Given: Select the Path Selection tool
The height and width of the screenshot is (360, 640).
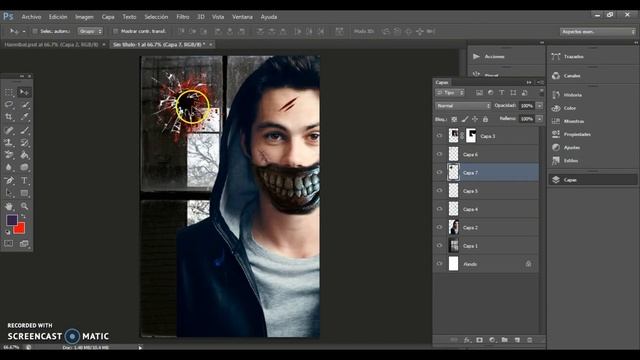Looking at the screenshot, I should click(x=9, y=193).
